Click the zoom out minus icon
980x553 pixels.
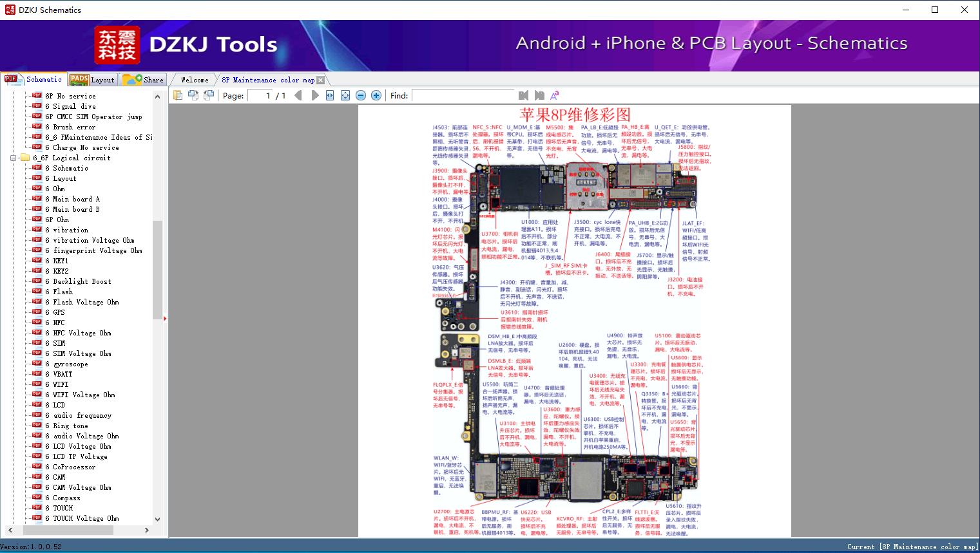point(361,95)
